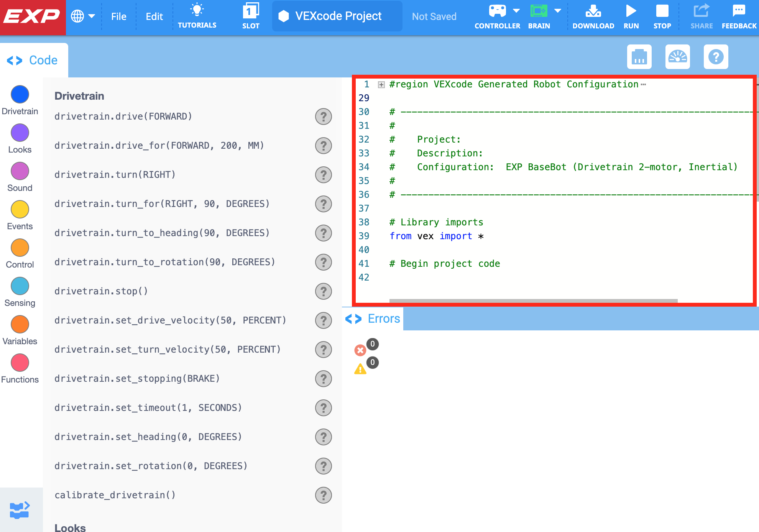Open help for drivetrain.drive_for command

324,146
